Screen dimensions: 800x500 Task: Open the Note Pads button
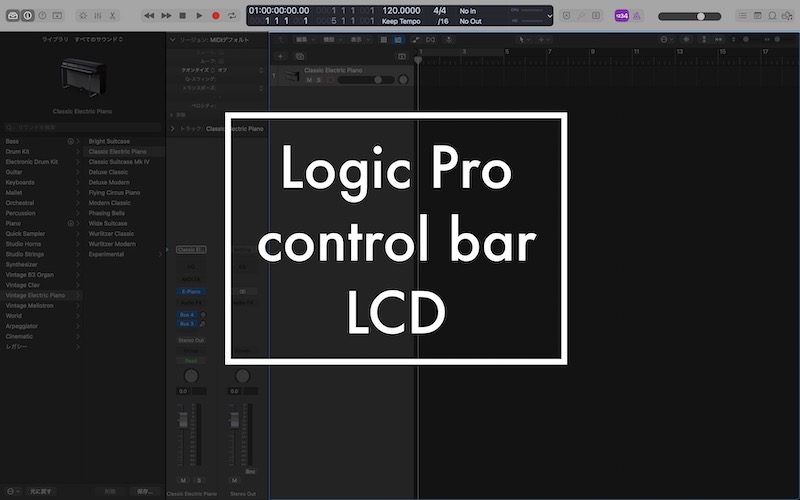(758, 16)
